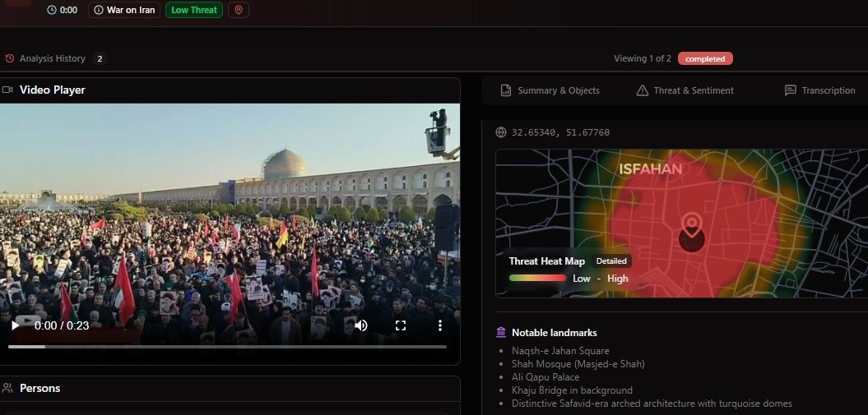Mute the video with the speaker icon
This screenshot has height=415, width=868.
tap(361, 325)
